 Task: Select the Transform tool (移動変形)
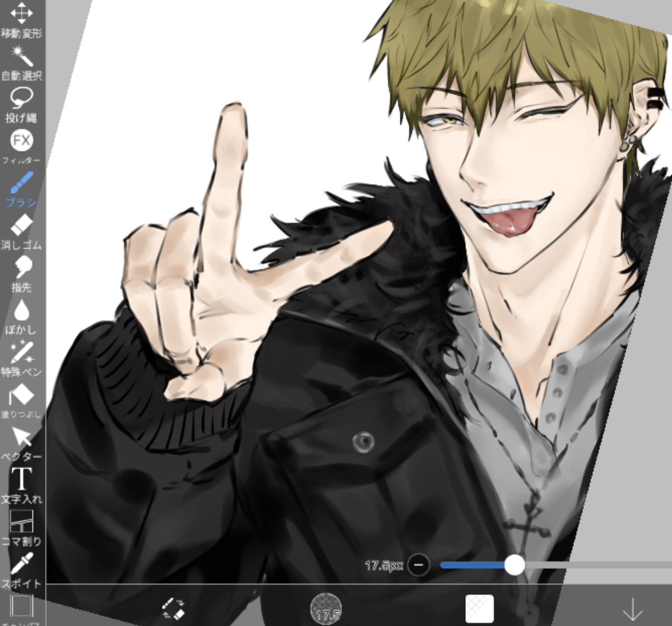[21, 20]
